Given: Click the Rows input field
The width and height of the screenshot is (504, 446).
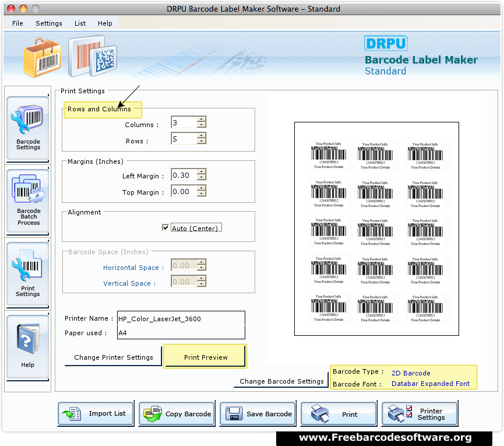Looking at the screenshot, I should click(184, 139).
